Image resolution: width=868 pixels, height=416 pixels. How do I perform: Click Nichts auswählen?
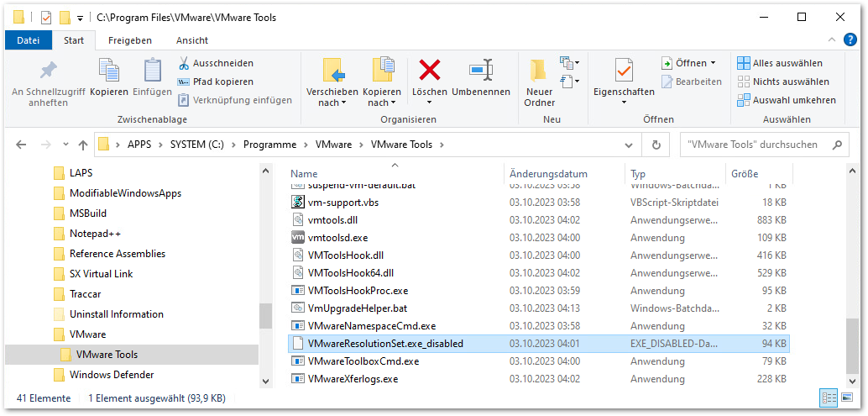(783, 82)
